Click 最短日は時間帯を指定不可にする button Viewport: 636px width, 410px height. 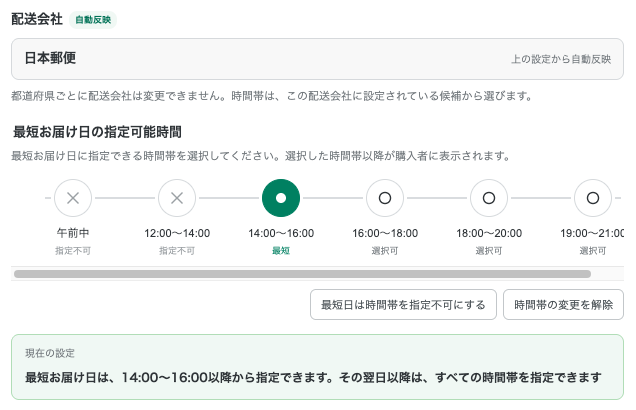(x=403, y=305)
